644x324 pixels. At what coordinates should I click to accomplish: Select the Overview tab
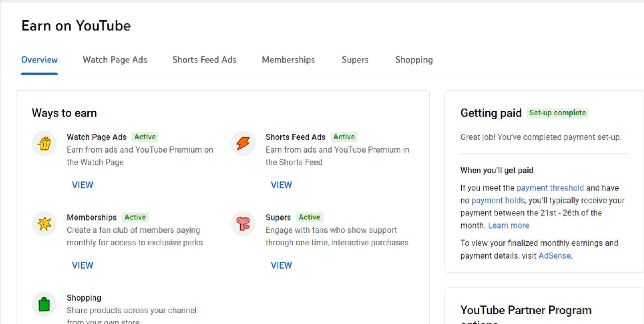[x=39, y=60]
